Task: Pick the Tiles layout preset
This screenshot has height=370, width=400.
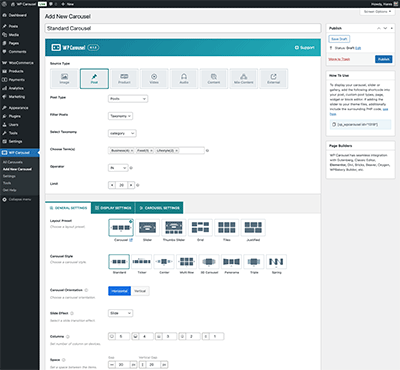Action: point(227,228)
